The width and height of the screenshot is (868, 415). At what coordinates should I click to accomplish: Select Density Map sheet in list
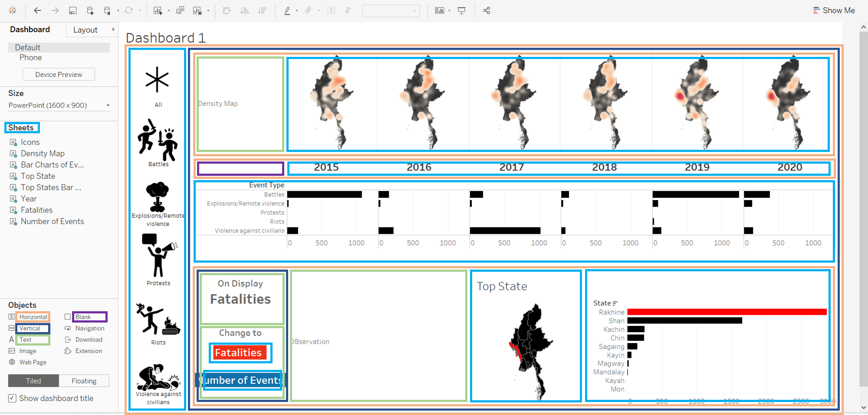tap(43, 153)
